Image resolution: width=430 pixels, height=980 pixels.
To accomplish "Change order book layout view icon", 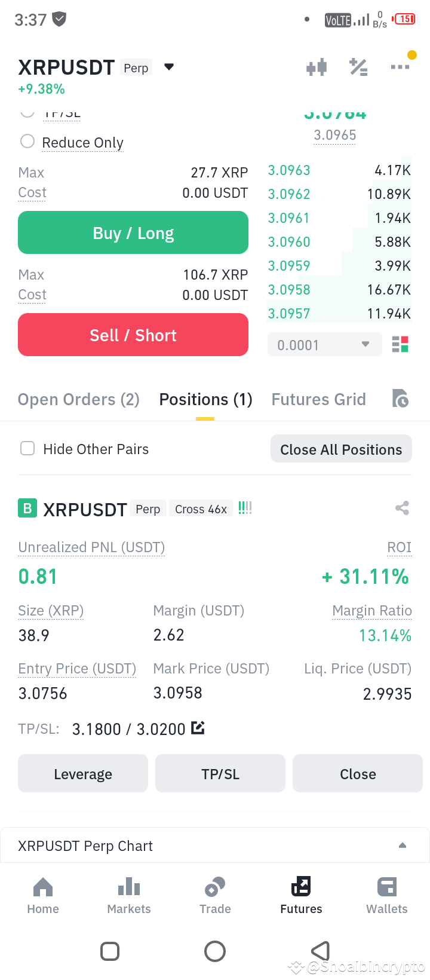I will tap(400, 344).
